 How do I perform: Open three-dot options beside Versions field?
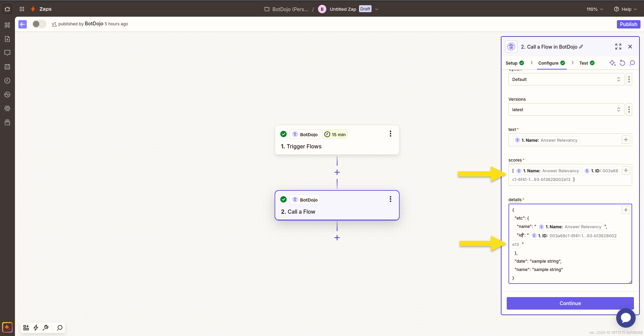(x=629, y=109)
